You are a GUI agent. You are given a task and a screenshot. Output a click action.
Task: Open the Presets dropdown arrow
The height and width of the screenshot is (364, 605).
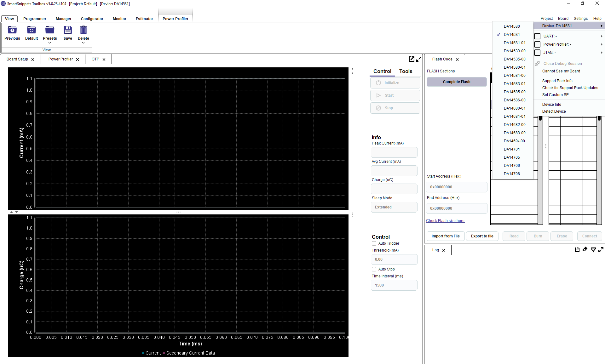[50, 43]
